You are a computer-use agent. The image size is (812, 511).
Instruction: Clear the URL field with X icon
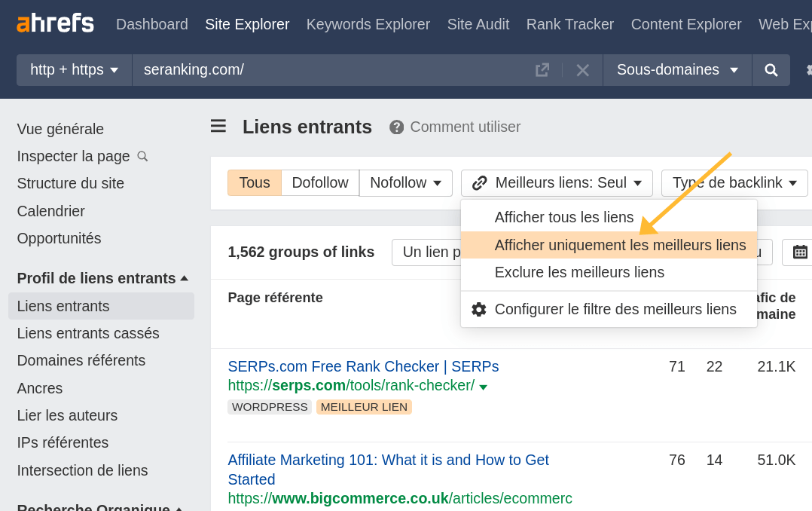582,70
